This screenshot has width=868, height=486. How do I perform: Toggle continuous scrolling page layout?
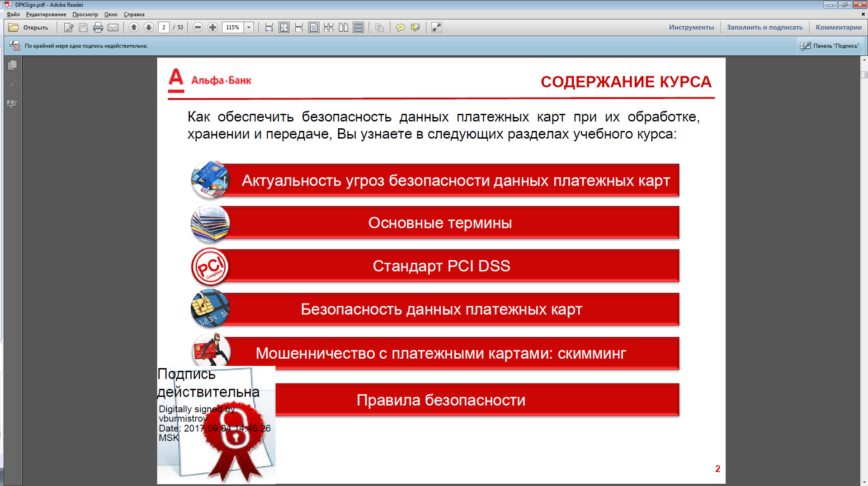pos(358,28)
